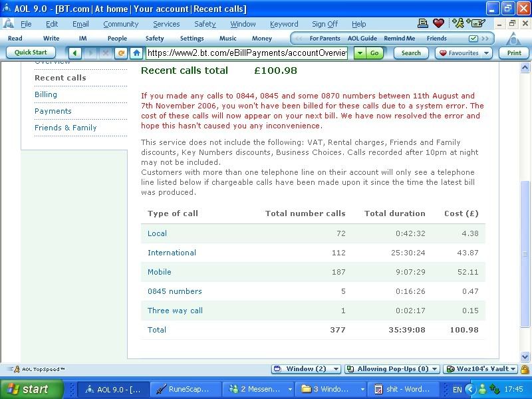Viewport: 532px width, 399px height.
Task: Open RuneScape taskbar button
Action: [x=186, y=389]
